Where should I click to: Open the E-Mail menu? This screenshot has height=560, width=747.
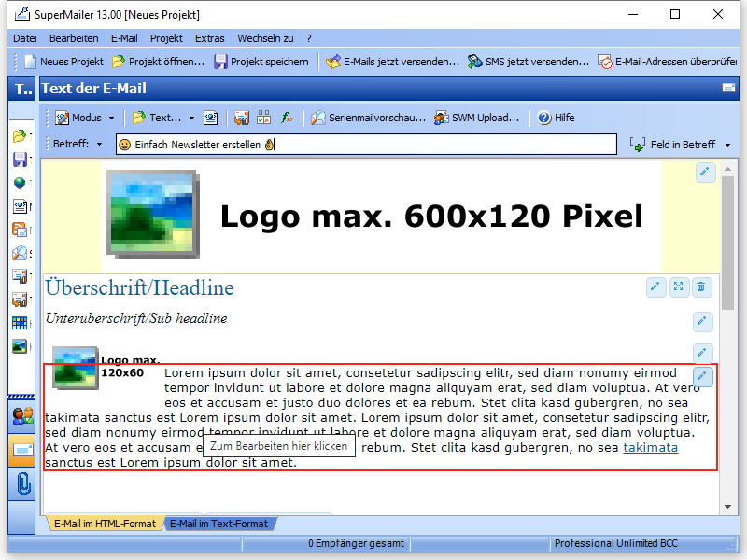(x=124, y=38)
